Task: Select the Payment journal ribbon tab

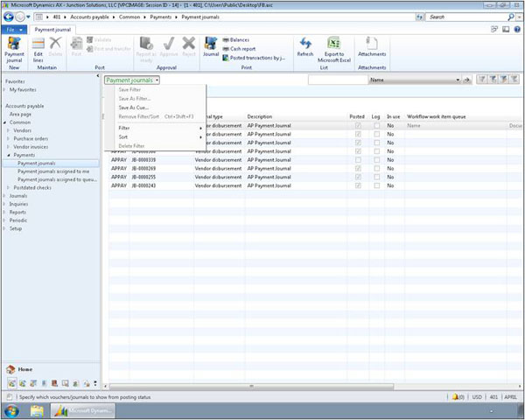Action: click(x=52, y=30)
